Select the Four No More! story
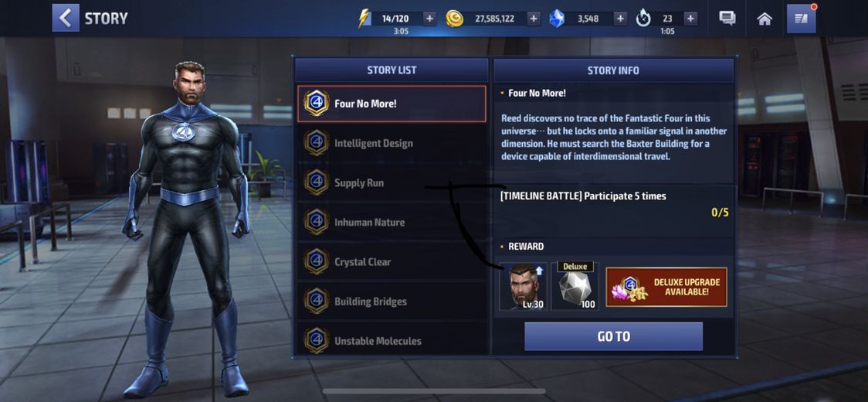This screenshot has height=402, width=868. [392, 104]
